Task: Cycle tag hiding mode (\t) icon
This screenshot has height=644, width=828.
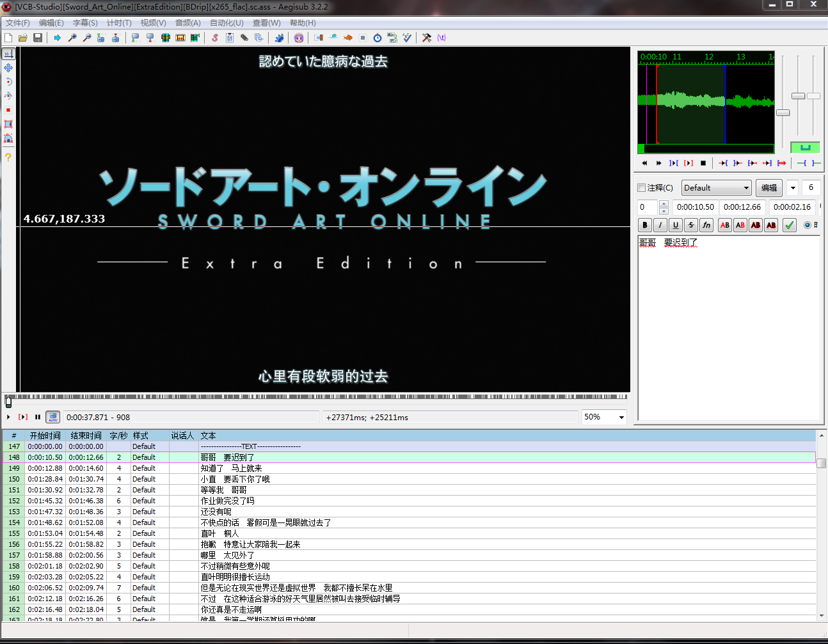Action: coord(442,38)
